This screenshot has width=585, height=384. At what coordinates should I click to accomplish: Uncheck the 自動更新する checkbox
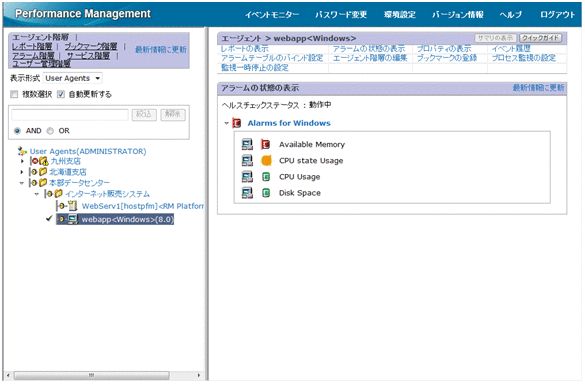point(61,94)
